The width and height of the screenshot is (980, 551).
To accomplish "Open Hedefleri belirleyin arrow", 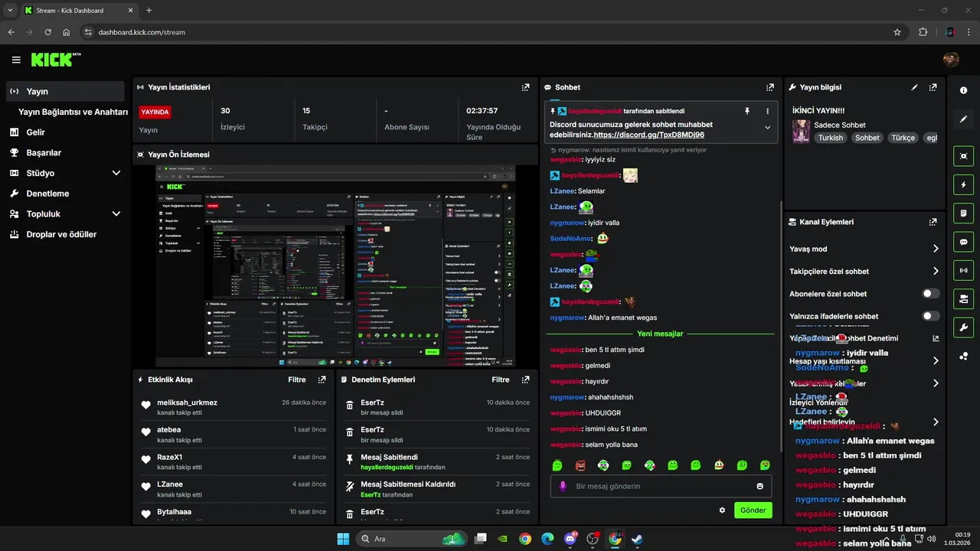I will [936, 422].
